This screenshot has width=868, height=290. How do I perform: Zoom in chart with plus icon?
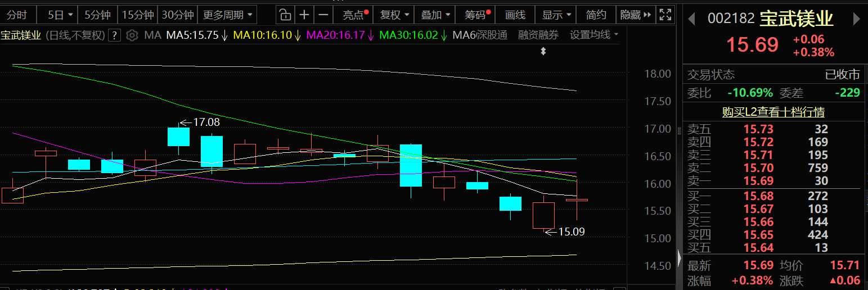coord(304,15)
